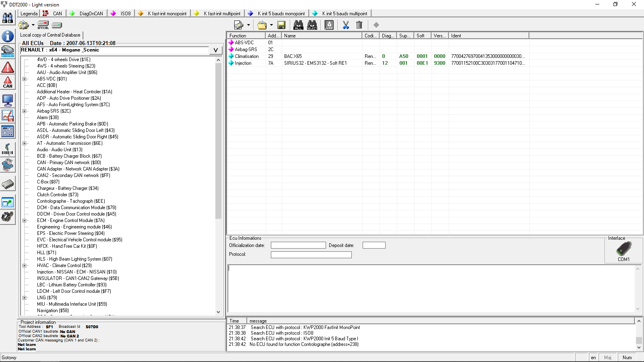Screen dimensions: 644x362
Task: Expand the ABS-VDC ($01) tree node
Action: tap(25, 79)
